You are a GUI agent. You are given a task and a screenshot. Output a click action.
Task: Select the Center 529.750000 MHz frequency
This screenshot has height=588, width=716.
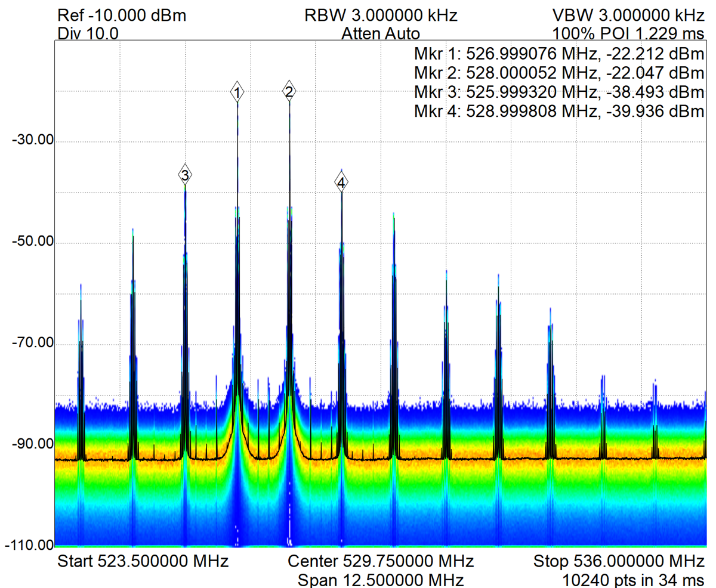(381, 561)
